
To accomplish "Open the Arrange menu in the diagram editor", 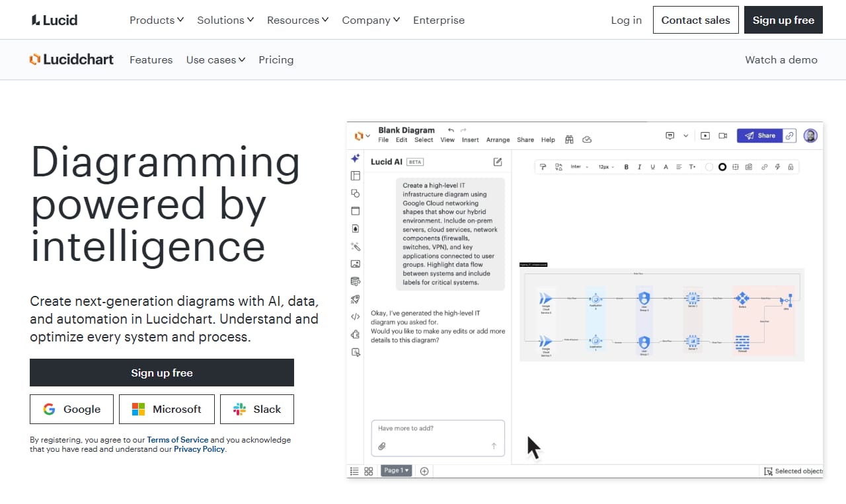I will (x=498, y=140).
